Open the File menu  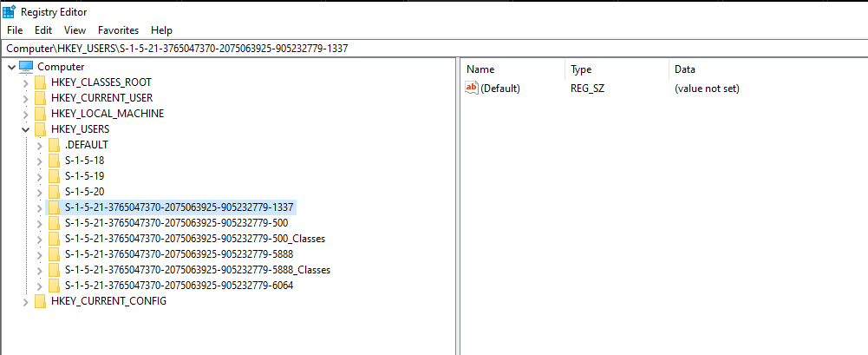click(15, 30)
